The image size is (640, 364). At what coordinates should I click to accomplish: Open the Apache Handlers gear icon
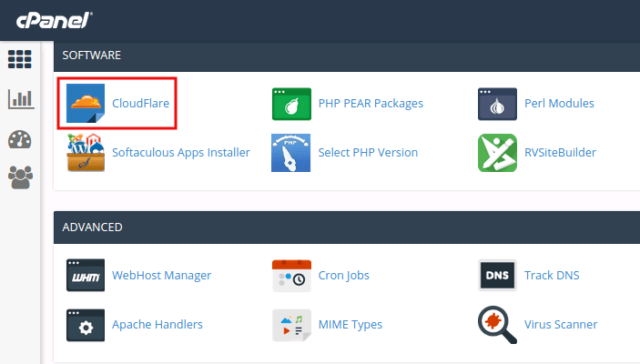click(86, 325)
